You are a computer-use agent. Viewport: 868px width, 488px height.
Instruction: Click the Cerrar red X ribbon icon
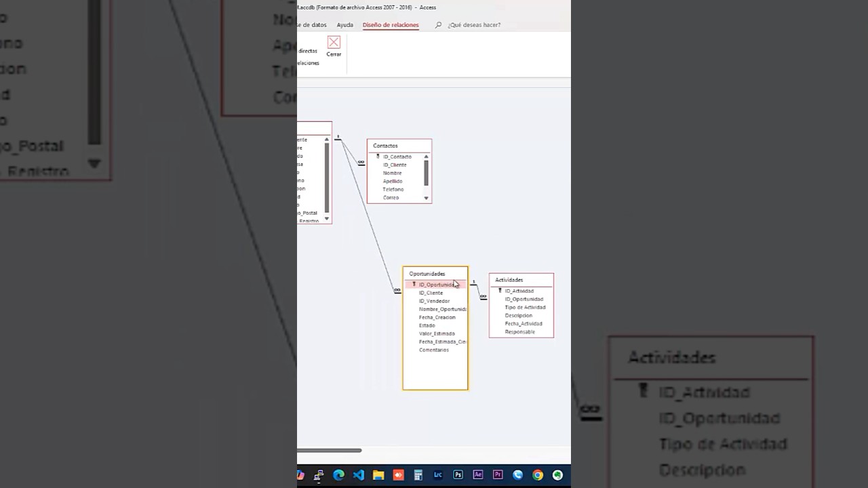tap(334, 42)
